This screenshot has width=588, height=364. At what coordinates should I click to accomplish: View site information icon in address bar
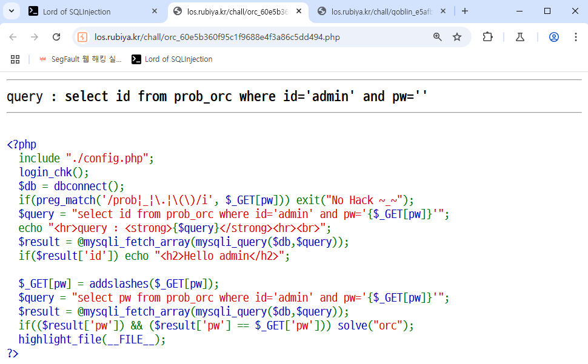[x=82, y=37]
